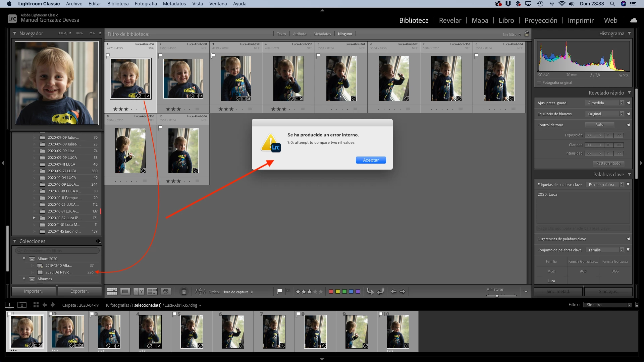Open the Equilibrio de blancos dropdown
644x362 pixels.
[604, 114]
